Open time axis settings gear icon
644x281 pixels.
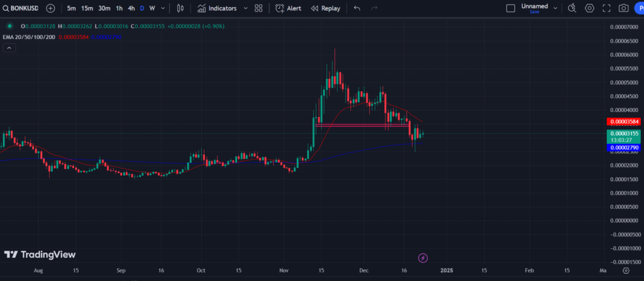coord(626,270)
